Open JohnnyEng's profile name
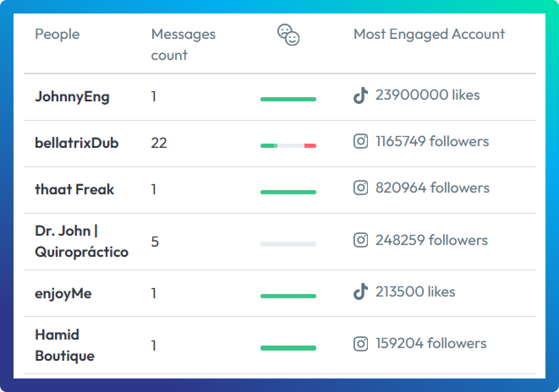 (72, 97)
